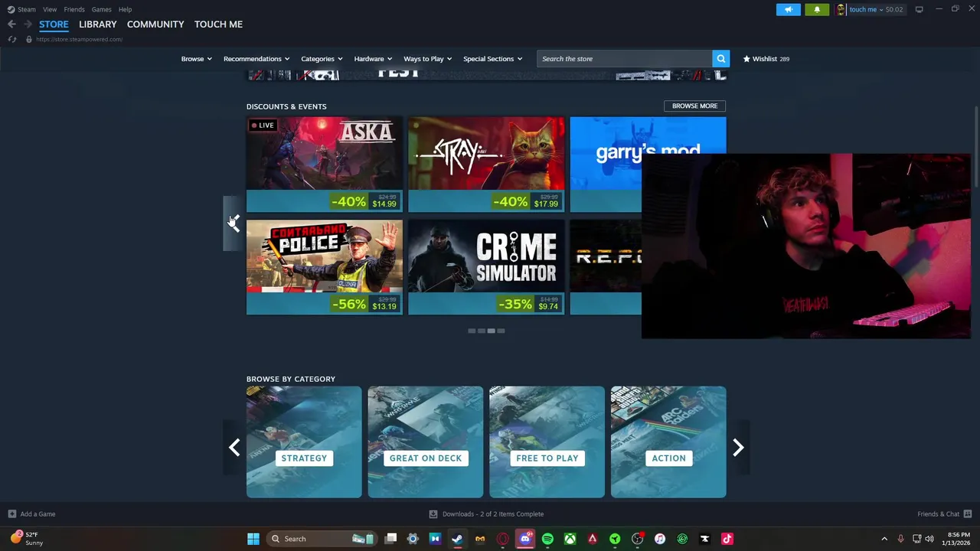Open the Friends menu
This screenshot has width=980, height=551.
74,9
